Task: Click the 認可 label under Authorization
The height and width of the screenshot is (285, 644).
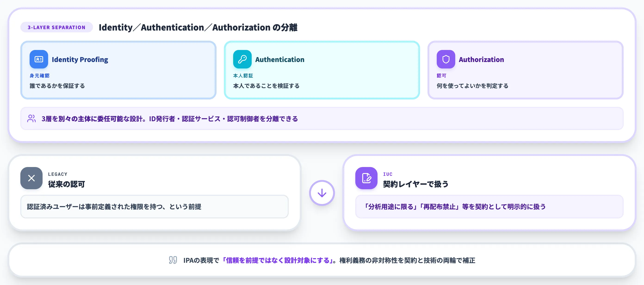Action: coord(441,75)
